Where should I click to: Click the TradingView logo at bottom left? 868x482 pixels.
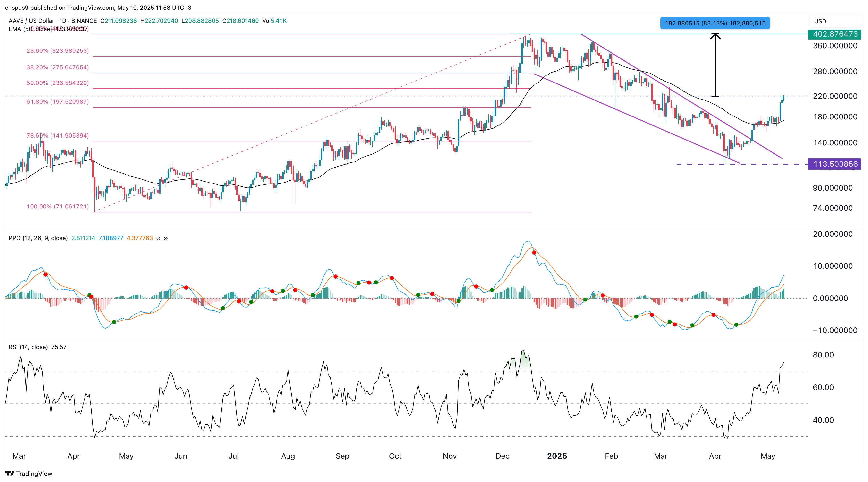pos(28,473)
